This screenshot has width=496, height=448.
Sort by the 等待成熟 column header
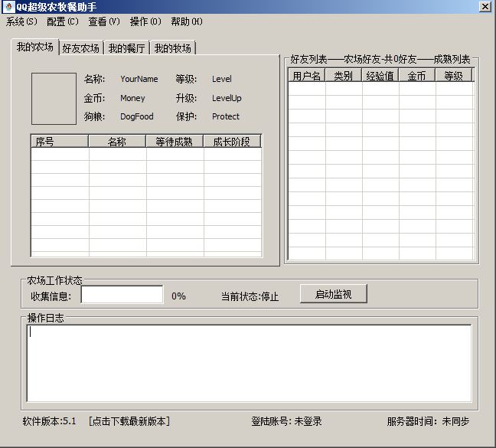point(175,142)
